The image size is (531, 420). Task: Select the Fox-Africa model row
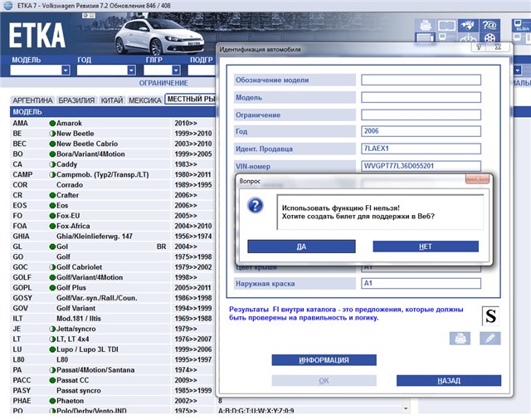[x=113, y=226]
